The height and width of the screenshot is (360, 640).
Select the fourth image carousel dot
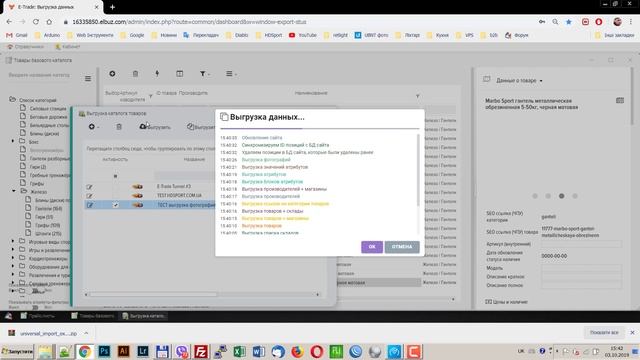click(x=575, y=196)
